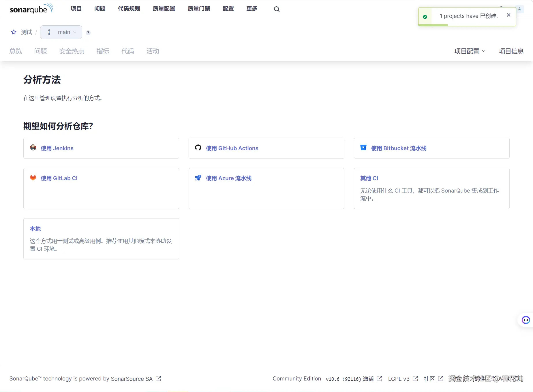Select the 本地 analysis option
Viewport: 533px width, 392px height.
point(101,239)
